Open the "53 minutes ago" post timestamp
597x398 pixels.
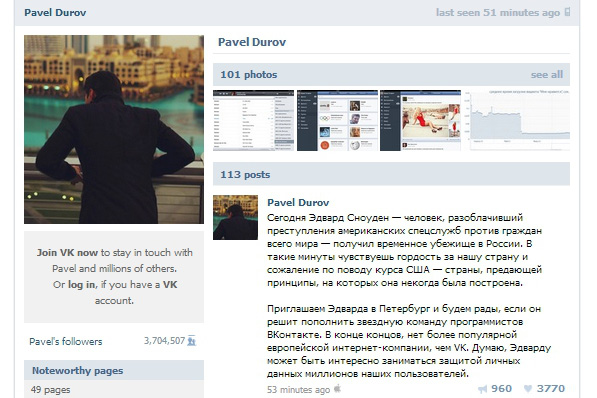(298, 390)
